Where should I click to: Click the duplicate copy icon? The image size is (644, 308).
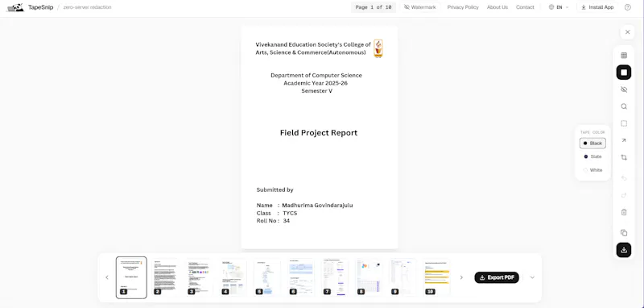click(624, 233)
